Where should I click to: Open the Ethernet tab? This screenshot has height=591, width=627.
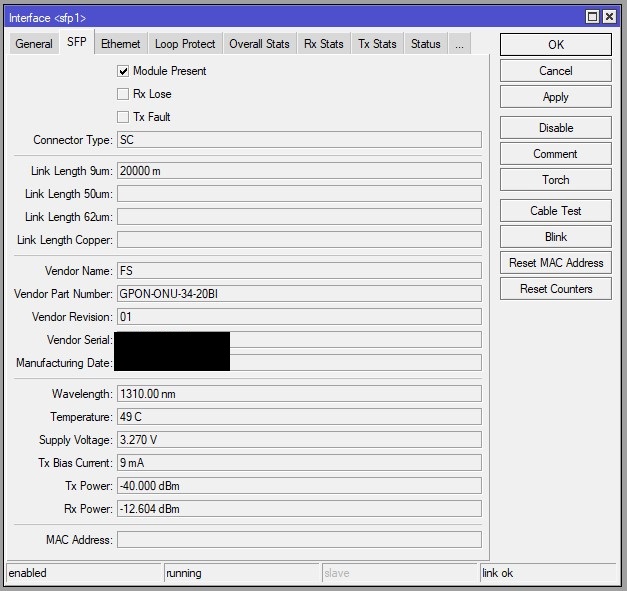click(x=121, y=44)
